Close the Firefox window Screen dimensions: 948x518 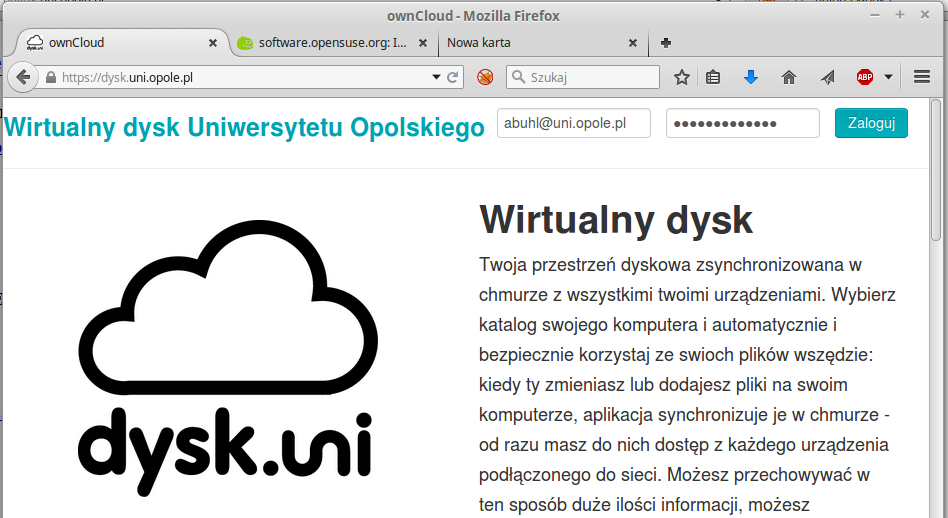tap(924, 15)
